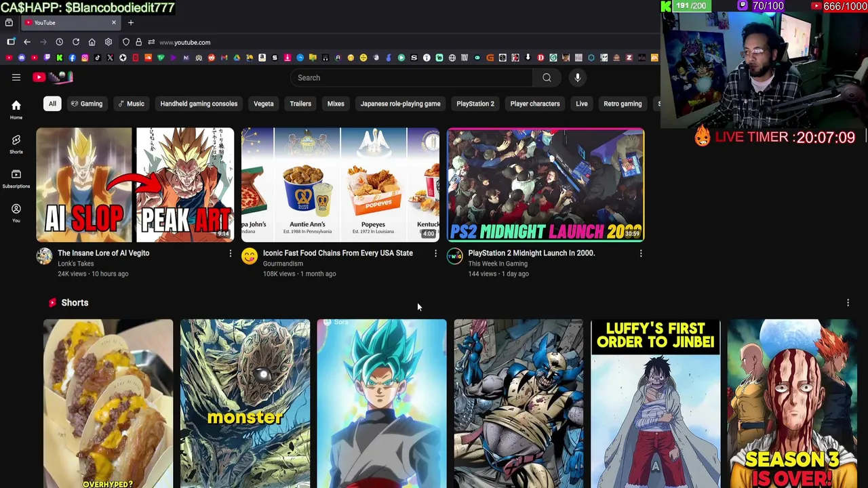Image resolution: width=868 pixels, height=488 pixels.
Task: Click the padlock site security icon
Action: 138,42
